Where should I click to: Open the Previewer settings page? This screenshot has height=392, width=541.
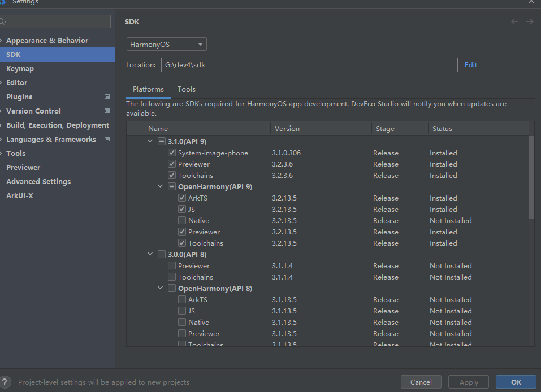[x=23, y=168]
